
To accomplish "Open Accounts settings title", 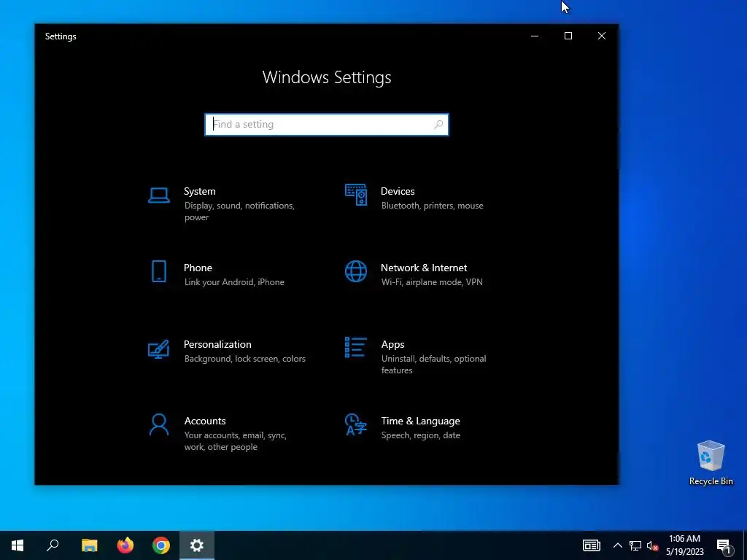I will (205, 421).
